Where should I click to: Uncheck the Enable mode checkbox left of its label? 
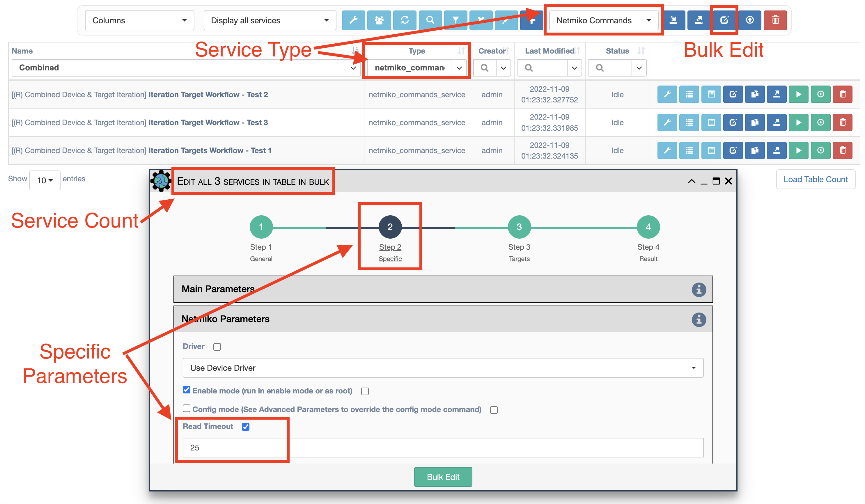click(x=186, y=390)
